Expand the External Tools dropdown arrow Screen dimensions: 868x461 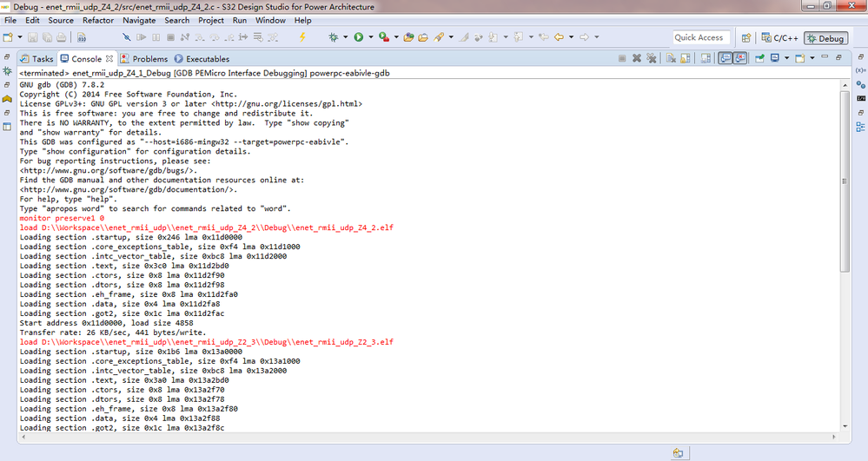(x=396, y=37)
